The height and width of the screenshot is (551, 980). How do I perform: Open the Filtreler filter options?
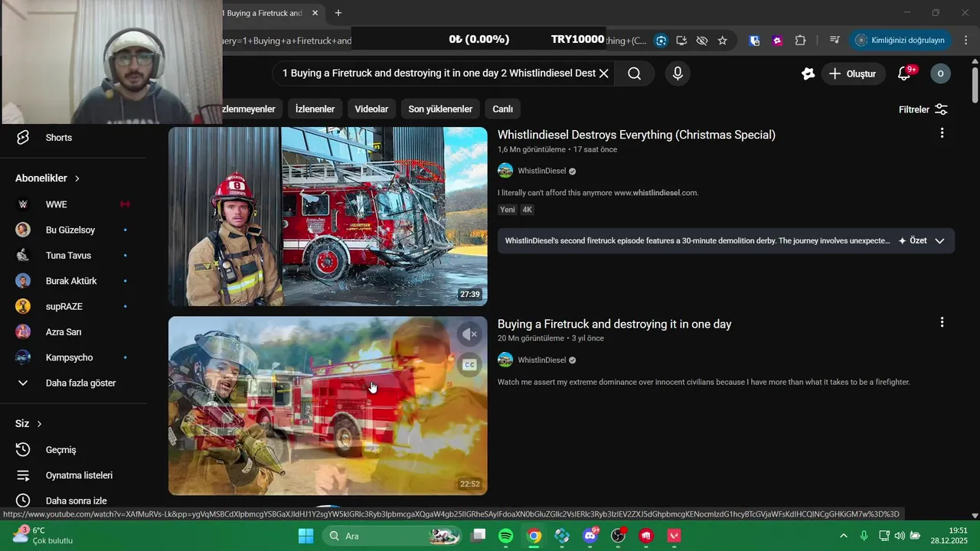click(923, 109)
